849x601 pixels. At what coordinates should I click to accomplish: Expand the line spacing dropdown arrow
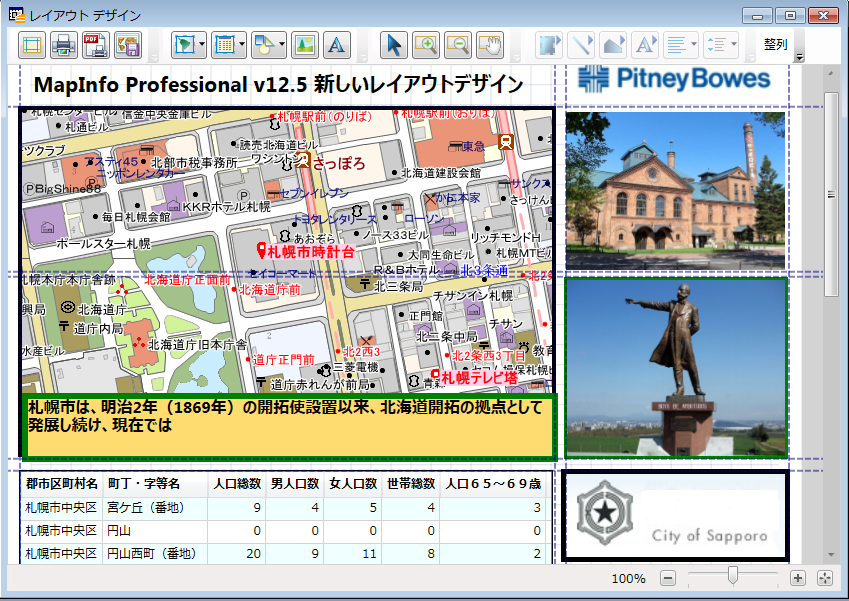click(x=734, y=45)
